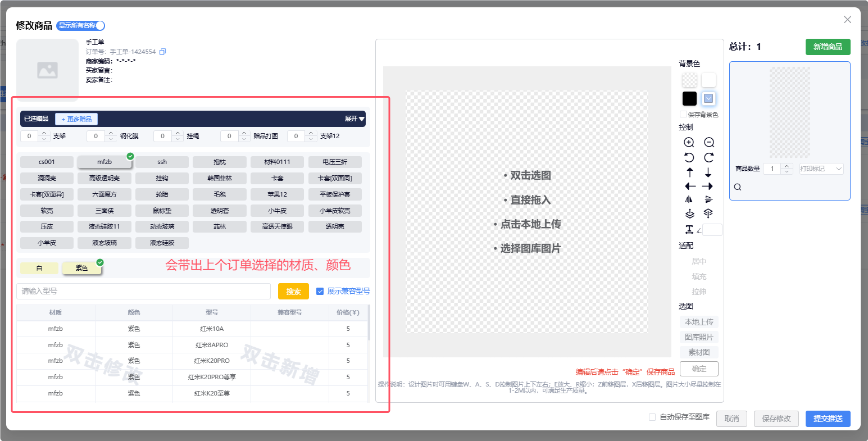Click the green 新增商品 button
Image resolution: width=868 pixels, height=441 pixels.
(x=828, y=47)
